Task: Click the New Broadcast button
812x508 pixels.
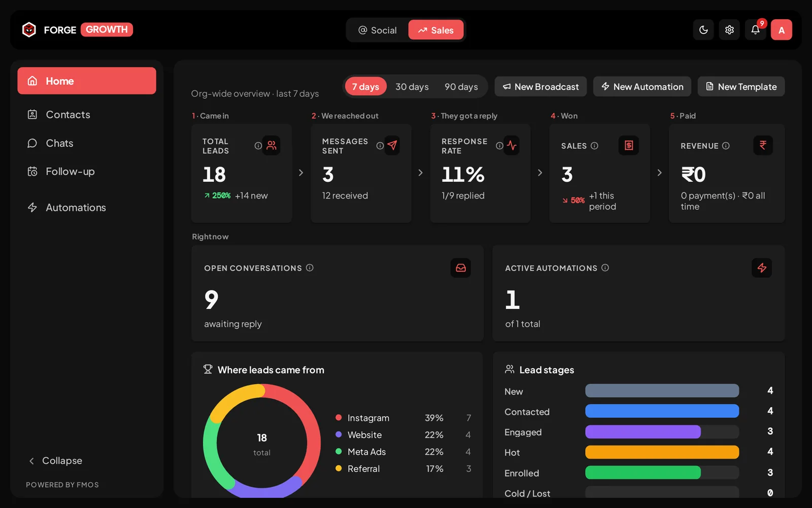Action: 540,86
